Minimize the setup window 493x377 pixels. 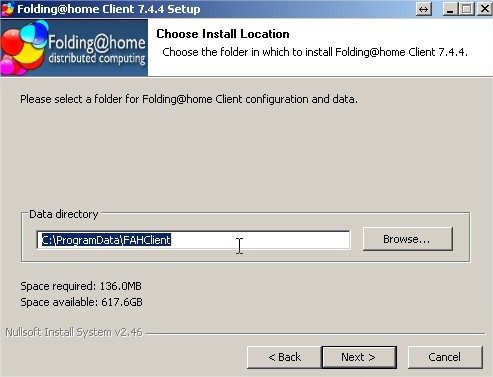point(450,9)
